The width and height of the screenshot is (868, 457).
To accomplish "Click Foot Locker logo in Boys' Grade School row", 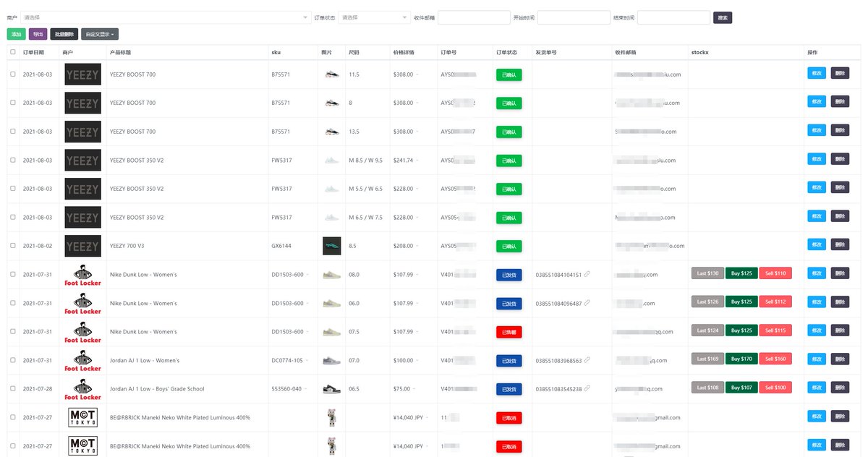I will tap(83, 389).
